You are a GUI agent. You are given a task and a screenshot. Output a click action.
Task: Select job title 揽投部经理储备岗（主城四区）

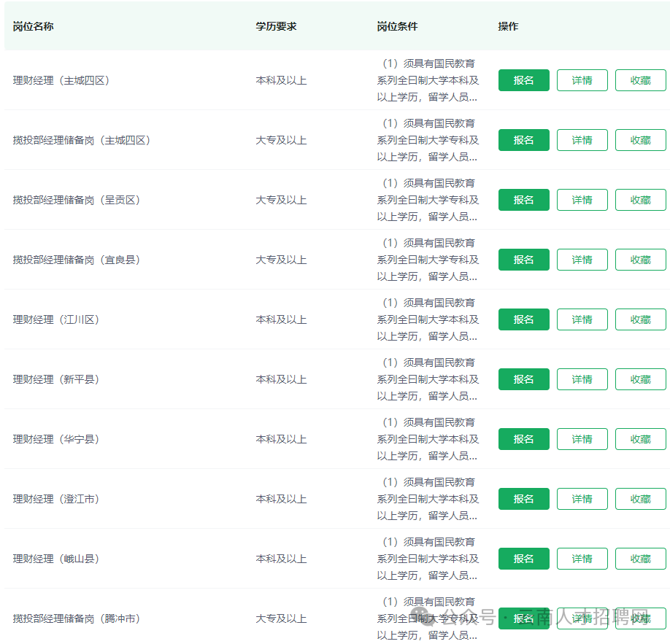pyautogui.click(x=82, y=140)
